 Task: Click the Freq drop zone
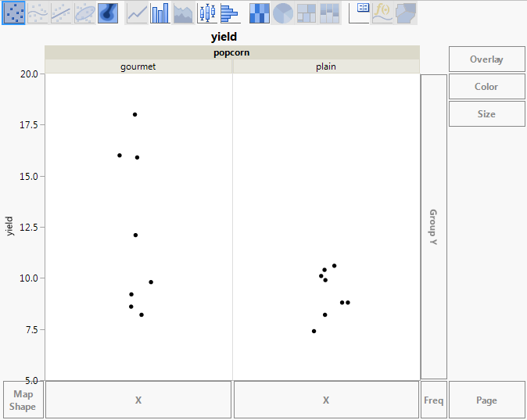click(x=434, y=400)
